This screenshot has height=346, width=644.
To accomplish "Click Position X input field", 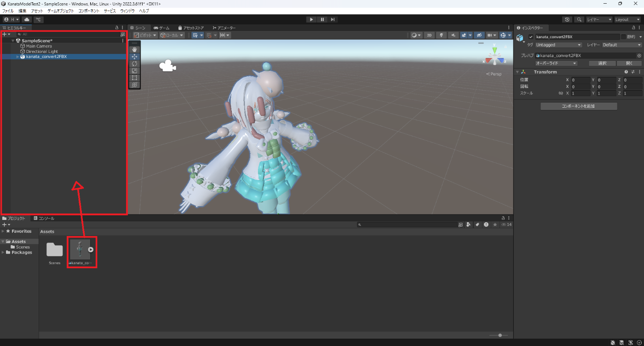I will (x=581, y=80).
